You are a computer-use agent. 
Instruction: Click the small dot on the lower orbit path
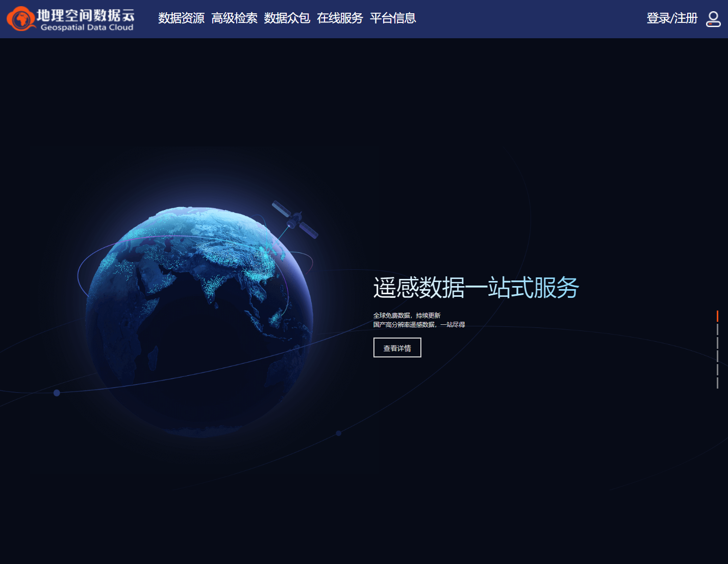(x=338, y=433)
